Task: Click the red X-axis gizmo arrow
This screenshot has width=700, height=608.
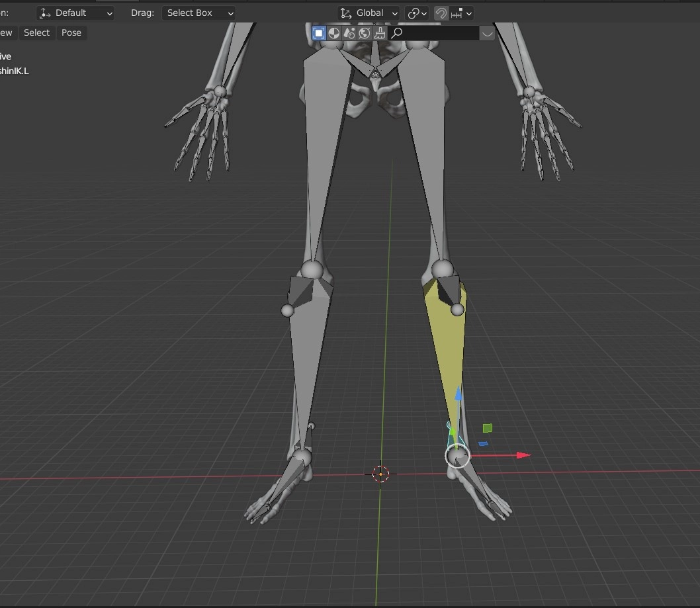Action: pos(523,455)
